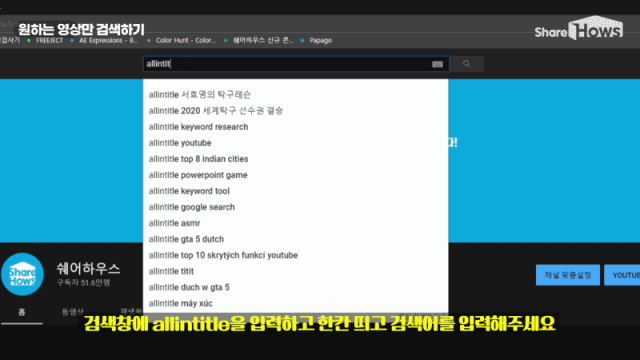The height and width of the screenshot is (360, 640).
Task: Choose 'allintitle youtube' suggestion
Action: coord(296,143)
